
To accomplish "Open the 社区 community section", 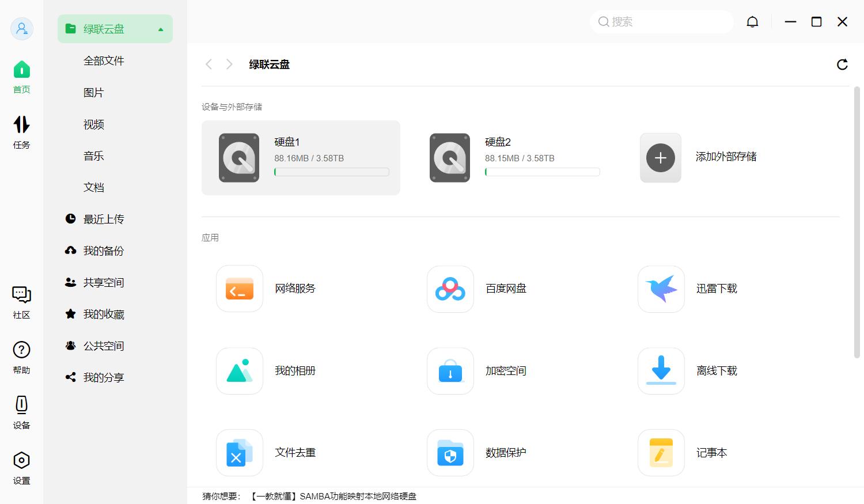I will [x=21, y=301].
